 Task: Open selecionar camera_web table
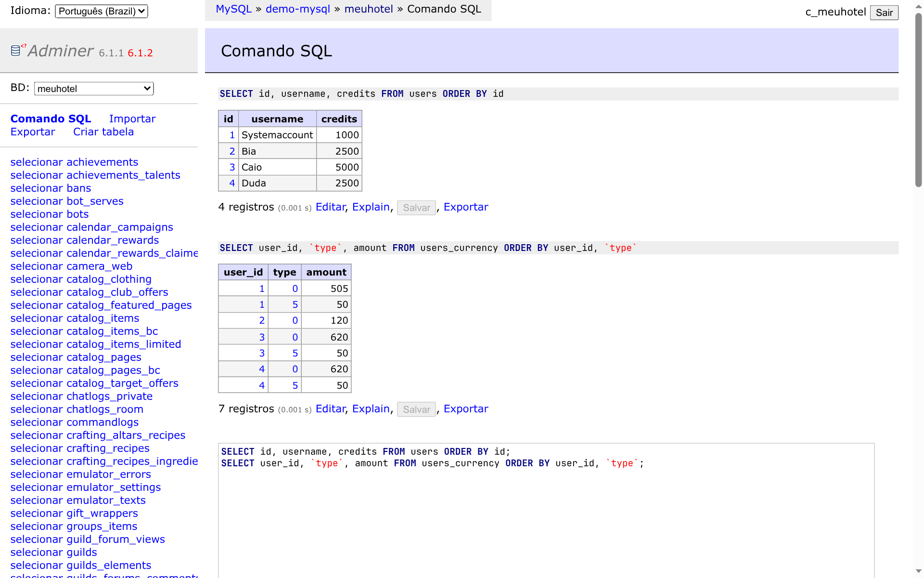pyautogui.click(x=71, y=266)
